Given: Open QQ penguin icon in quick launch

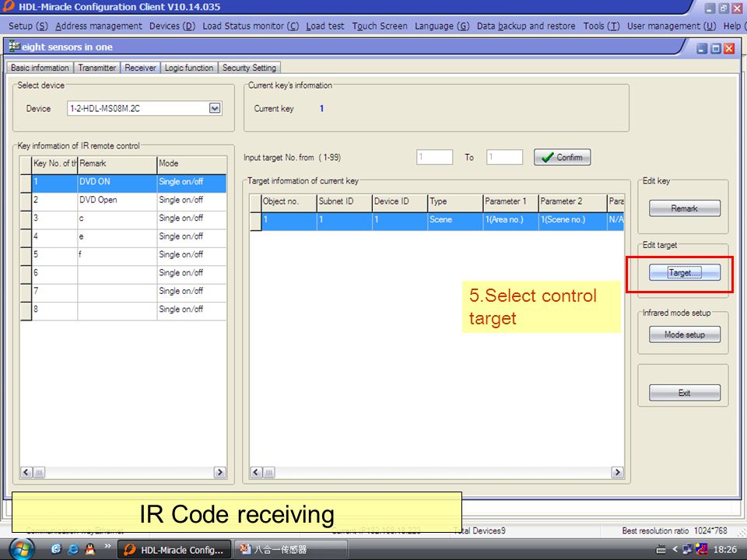Looking at the screenshot, I should 89,550.
